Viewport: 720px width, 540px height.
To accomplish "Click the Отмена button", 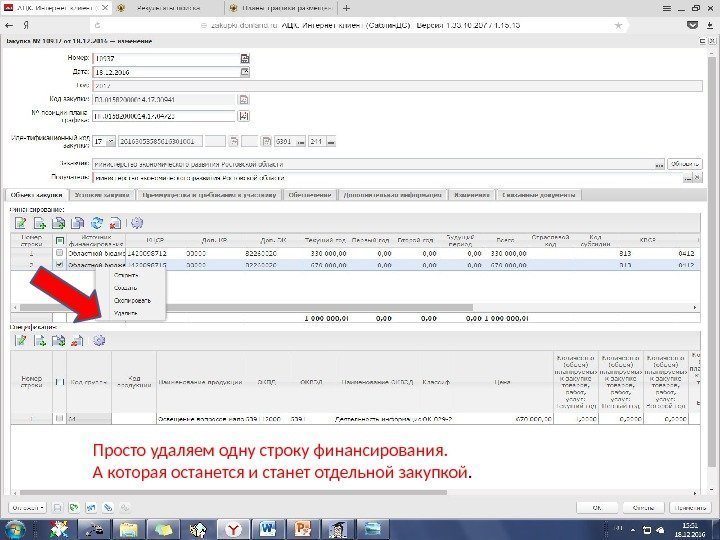I will pos(643,508).
